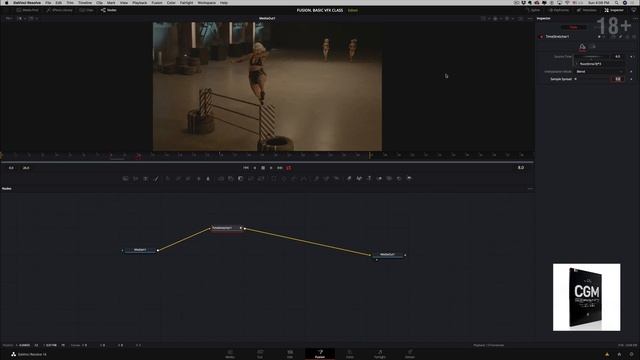Add a Fast Noise tool from toolbar
The height and width of the screenshot is (360, 640).
(x=136, y=179)
